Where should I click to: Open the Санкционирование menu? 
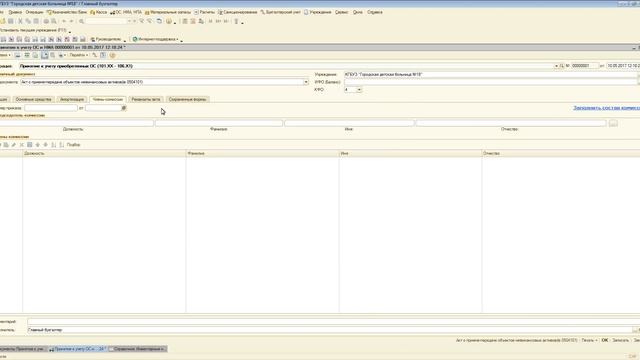pos(238,12)
